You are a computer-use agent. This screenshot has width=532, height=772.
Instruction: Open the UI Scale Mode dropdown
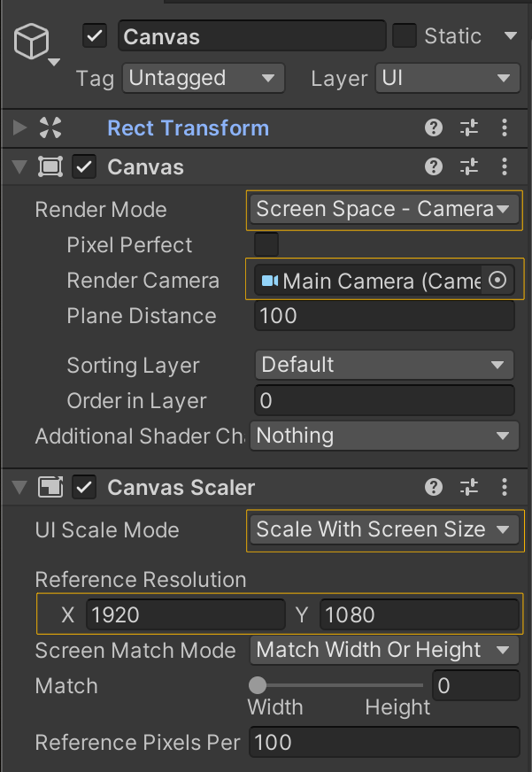pos(383,530)
